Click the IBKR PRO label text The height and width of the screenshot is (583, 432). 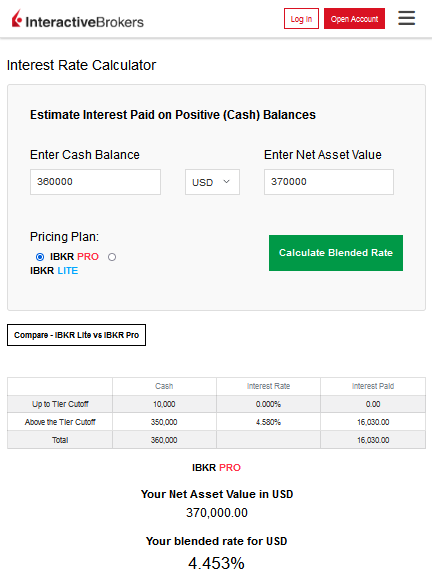[74, 257]
